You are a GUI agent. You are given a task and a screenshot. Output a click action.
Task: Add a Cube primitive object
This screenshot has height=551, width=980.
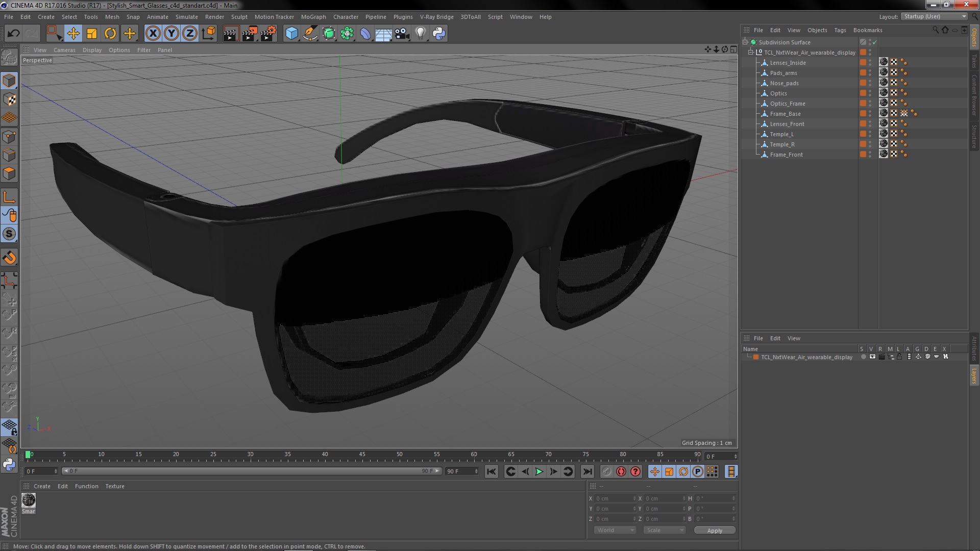291,34
